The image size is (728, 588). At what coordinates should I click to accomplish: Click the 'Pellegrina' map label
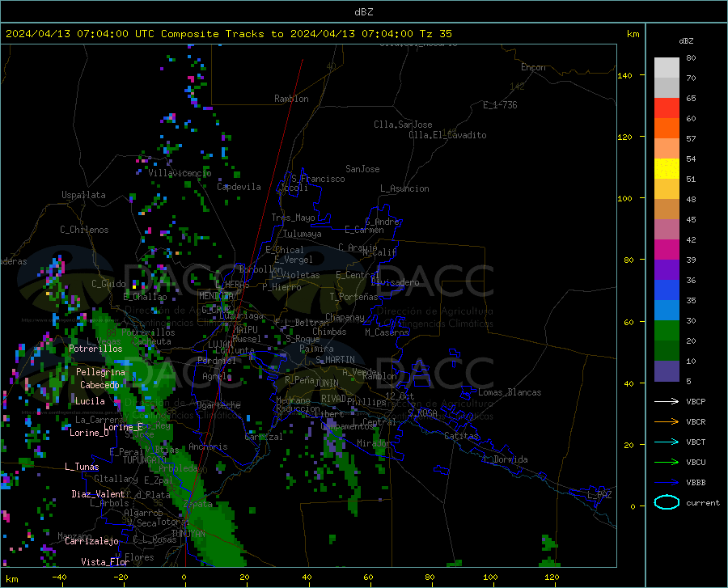[100, 372]
